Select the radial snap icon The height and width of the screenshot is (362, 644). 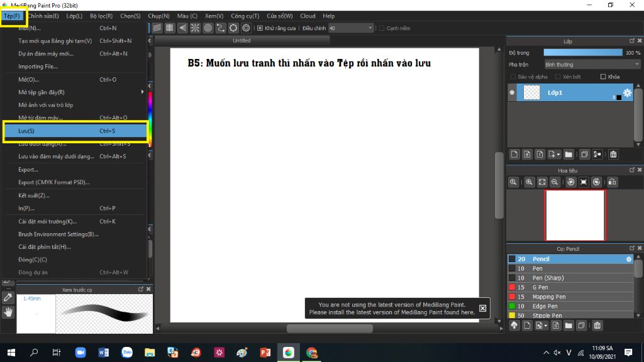[195, 28]
